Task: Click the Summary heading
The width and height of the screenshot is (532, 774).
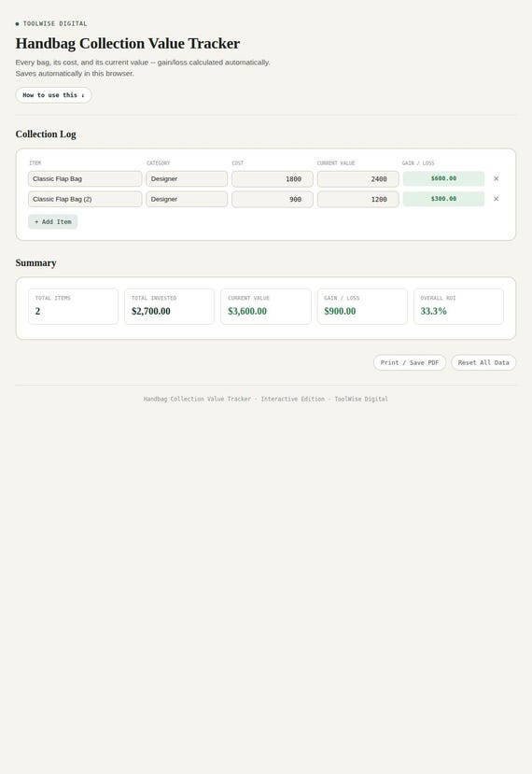Action: (35, 263)
